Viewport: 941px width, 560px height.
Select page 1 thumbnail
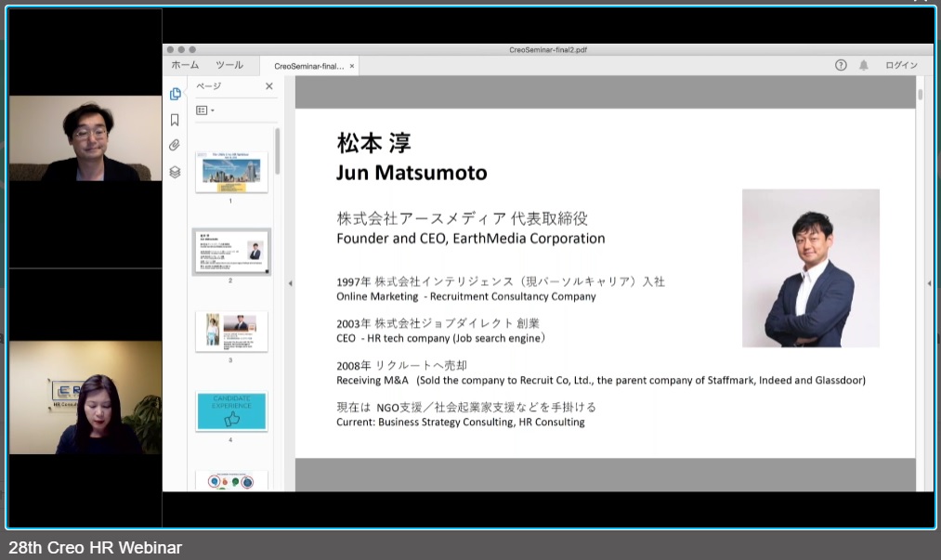231,172
